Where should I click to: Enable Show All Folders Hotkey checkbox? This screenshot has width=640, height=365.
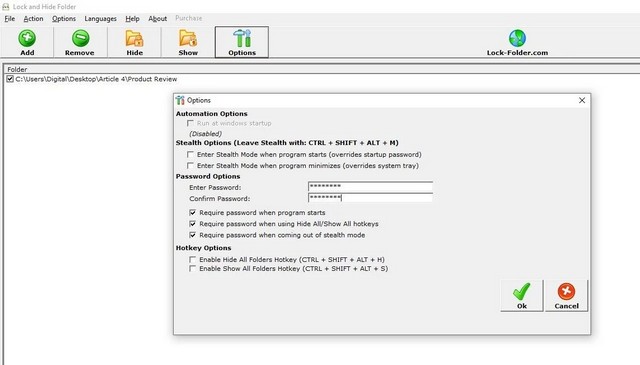point(192,268)
